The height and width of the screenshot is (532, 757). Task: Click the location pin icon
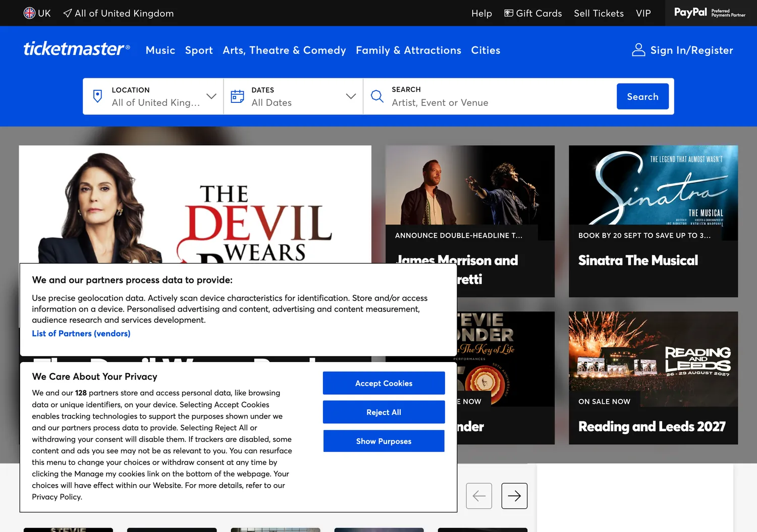click(x=98, y=96)
